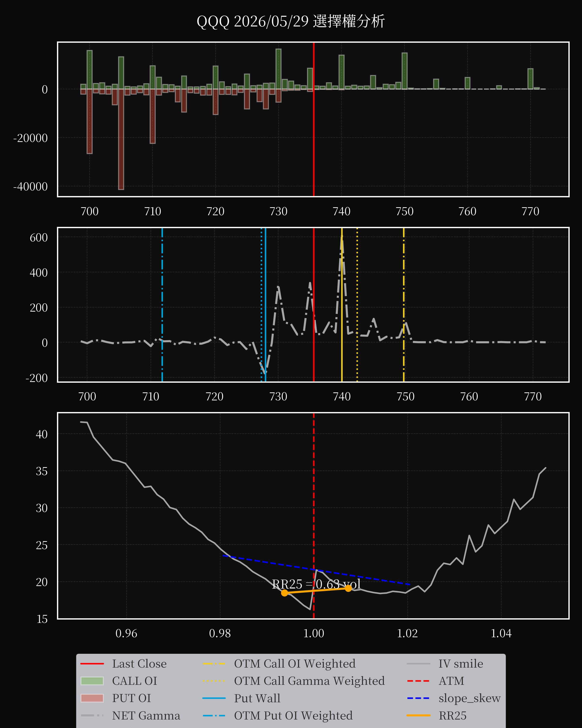This screenshot has width=582, height=728.
Task: Click the 40 y-axis label in the IV chart
Action: (41, 434)
